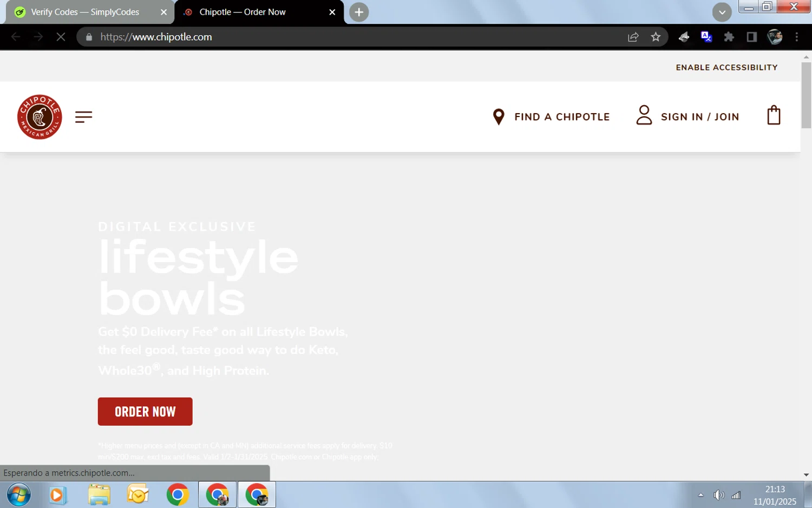The width and height of the screenshot is (812, 508).
Task: Open the Chrome profile avatar
Action: tap(775, 37)
